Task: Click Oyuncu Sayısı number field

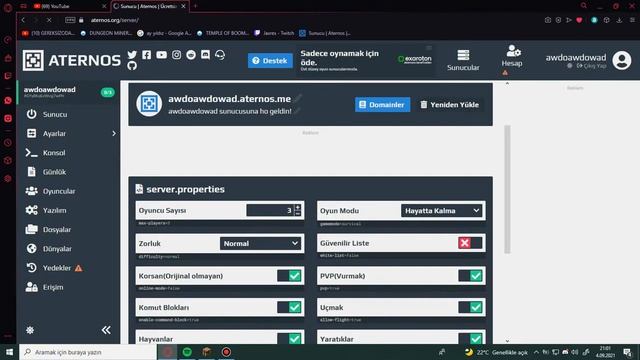Action: pos(270,210)
